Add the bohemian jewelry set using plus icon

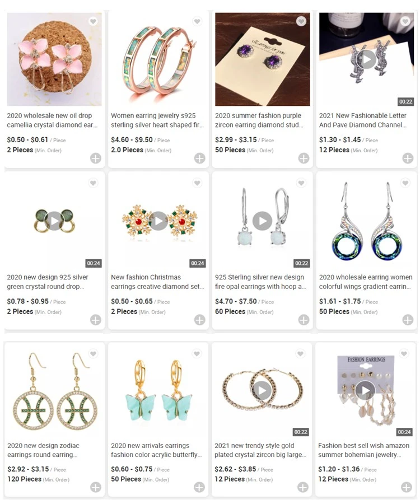(x=407, y=487)
